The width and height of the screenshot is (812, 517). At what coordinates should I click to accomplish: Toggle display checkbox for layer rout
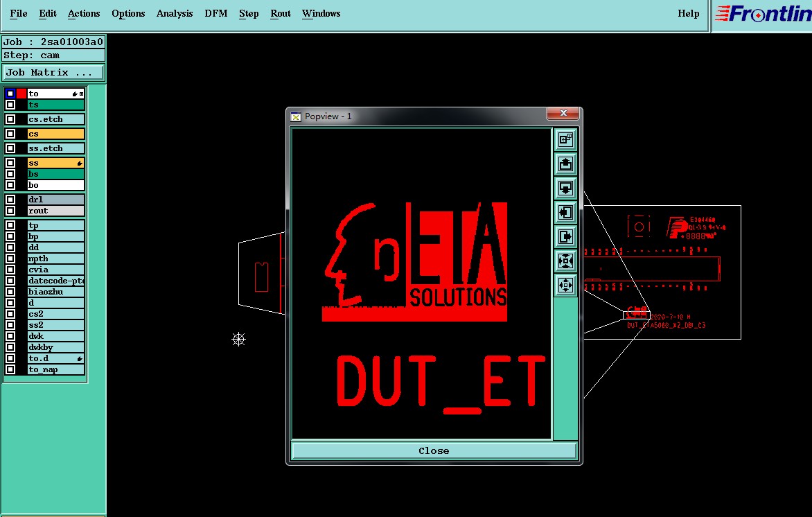pos(10,211)
